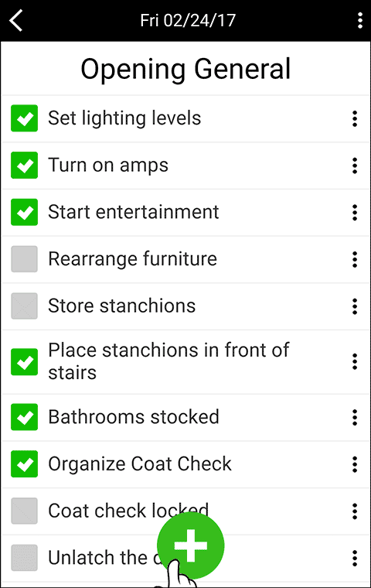Image resolution: width=371 pixels, height=588 pixels.
Task: Tap the back arrow in header
Action: point(16,20)
